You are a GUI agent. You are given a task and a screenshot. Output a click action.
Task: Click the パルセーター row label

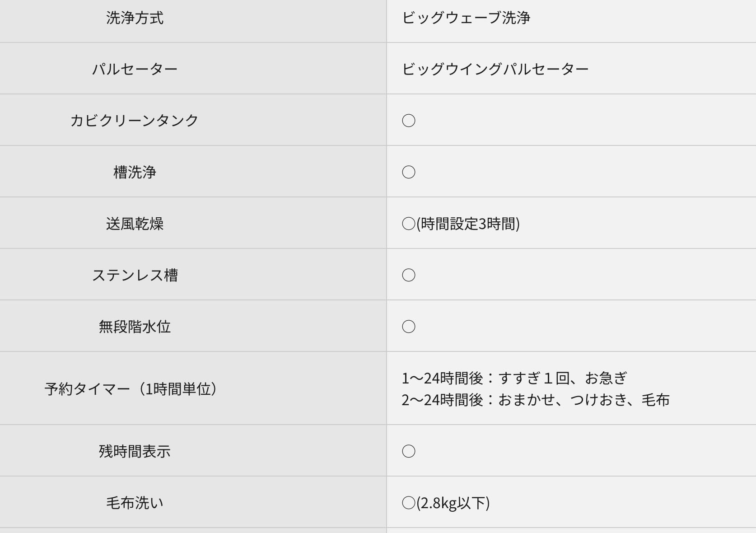coord(135,69)
